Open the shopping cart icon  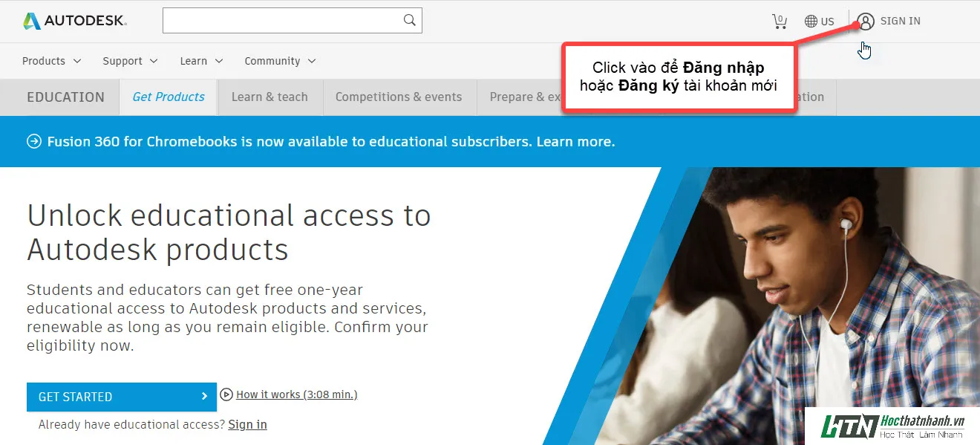tap(780, 21)
